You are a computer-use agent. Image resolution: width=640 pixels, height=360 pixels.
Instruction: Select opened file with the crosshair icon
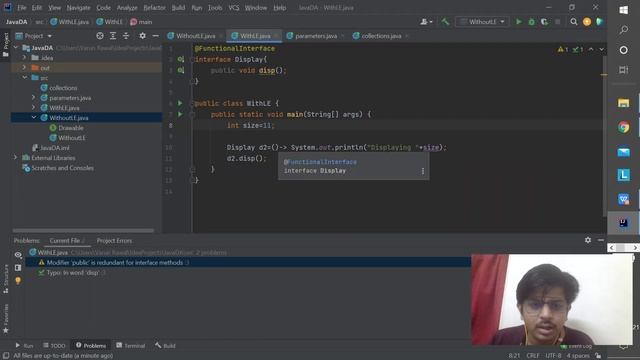point(100,36)
